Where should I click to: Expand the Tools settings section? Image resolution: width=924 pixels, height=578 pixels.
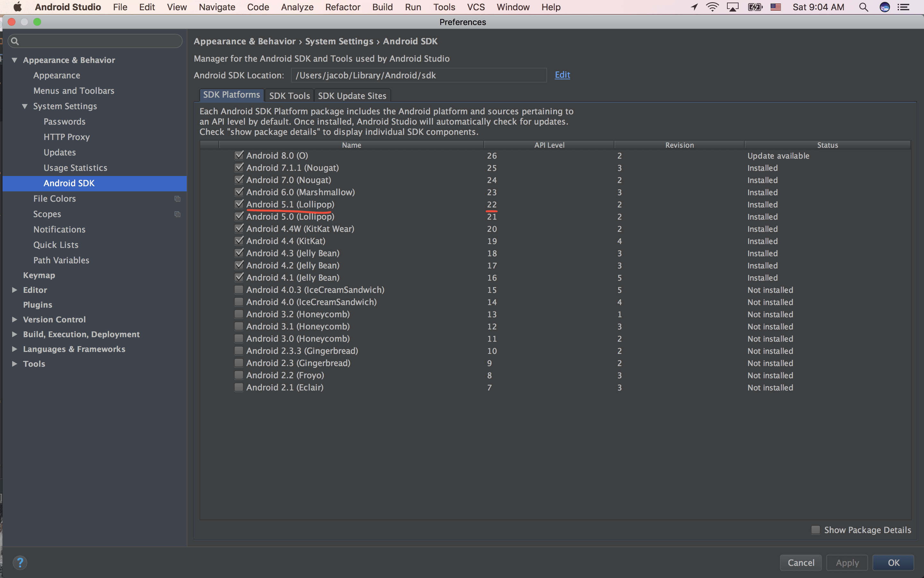pos(14,363)
